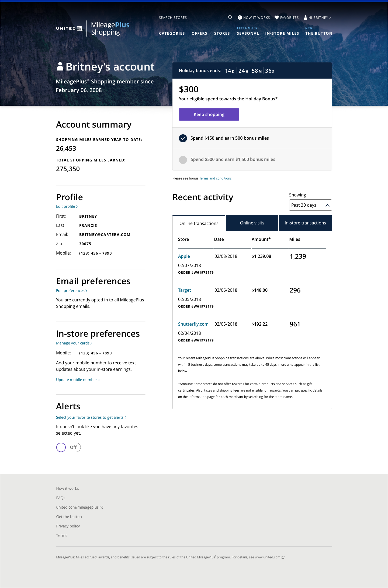Click the external link icon next to united.com/mileageplus

pyautogui.click(x=102, y=507)
